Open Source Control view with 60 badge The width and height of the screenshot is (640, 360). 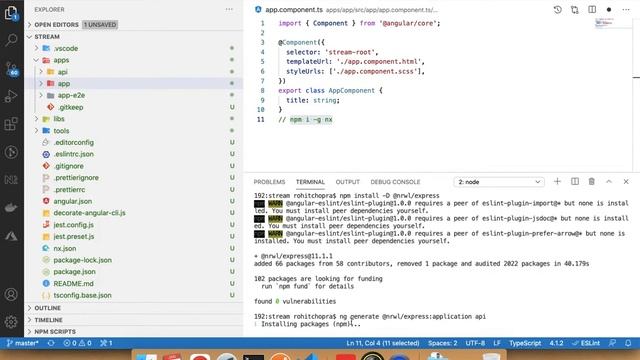click(11, 69)
